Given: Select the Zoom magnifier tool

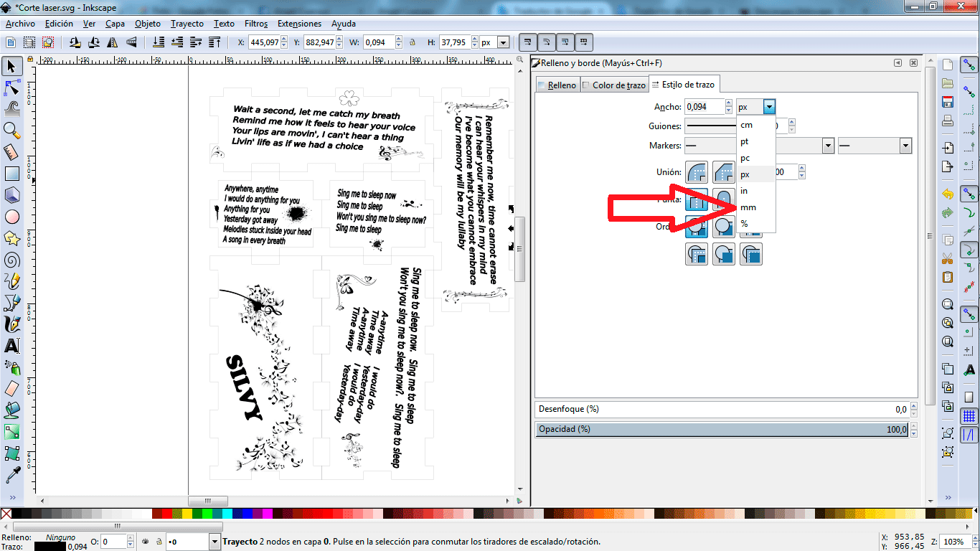Looking at the screenshot, I should [x=11, y=131].
